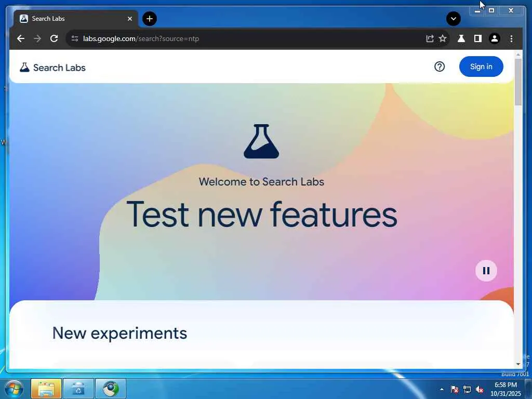The image size is (532, 399).
Task: Click the Welcome to Search Labs text
Action: [261, 182]
